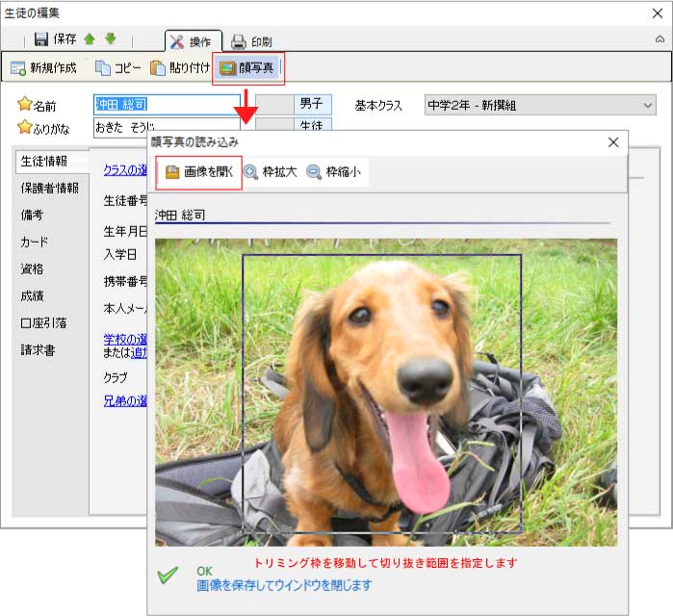Screen dimensions: 673x616
Task: Collapse the ribbon with the chevron icon
Action: (x=660, y=39)
